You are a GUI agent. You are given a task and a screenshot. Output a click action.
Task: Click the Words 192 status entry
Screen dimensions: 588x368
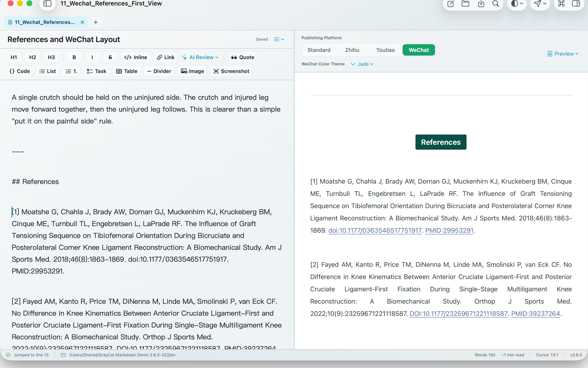(x=485, y=355)
